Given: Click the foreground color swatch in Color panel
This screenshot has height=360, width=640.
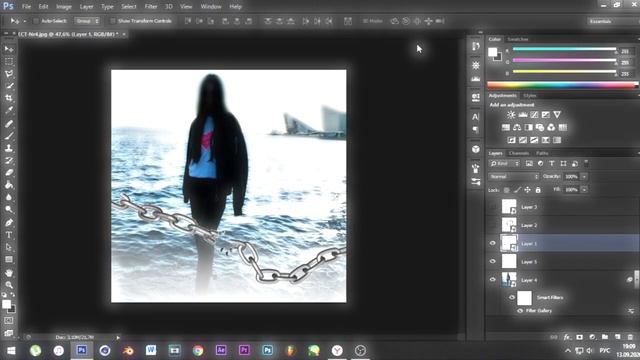Looking at the screenshot, I should point(493,52).
